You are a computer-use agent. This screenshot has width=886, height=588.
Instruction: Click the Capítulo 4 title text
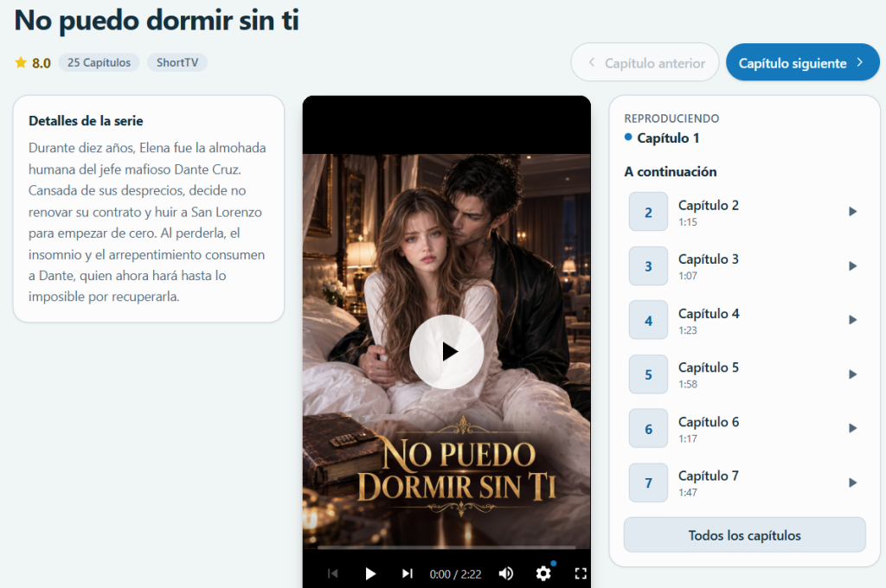click(x=709, y=314)
